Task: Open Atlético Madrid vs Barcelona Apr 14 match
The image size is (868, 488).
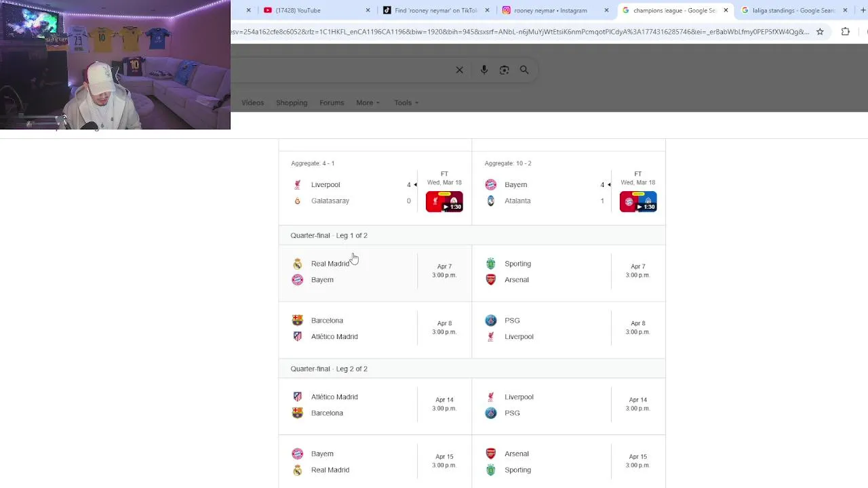Action: pyautogui.click(x=375, y=405)
